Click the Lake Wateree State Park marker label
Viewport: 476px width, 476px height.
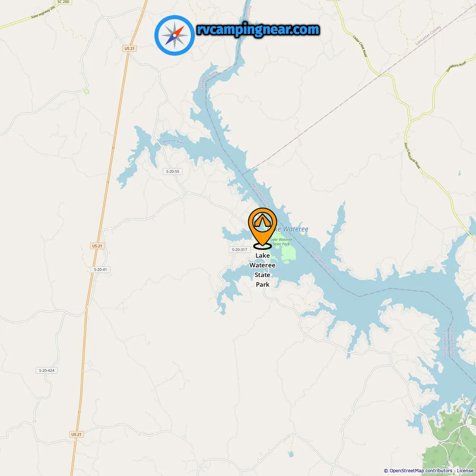click(x=263, y=270)
